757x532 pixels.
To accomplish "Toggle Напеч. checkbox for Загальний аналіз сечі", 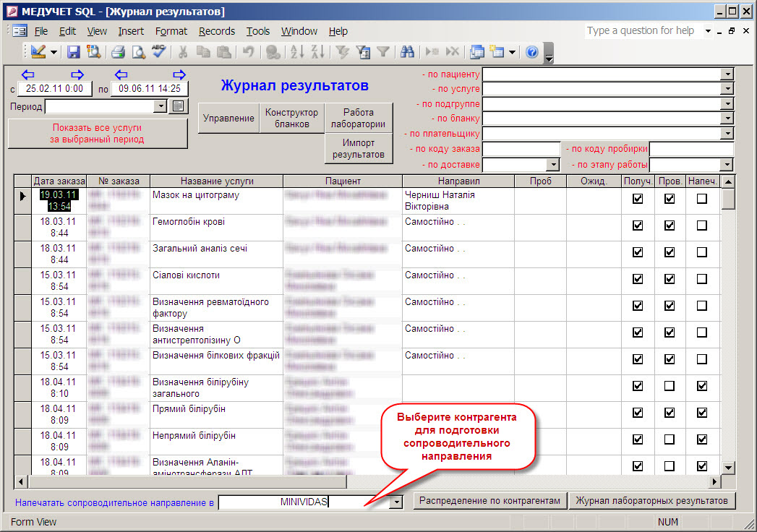I will tap(702, 252).
